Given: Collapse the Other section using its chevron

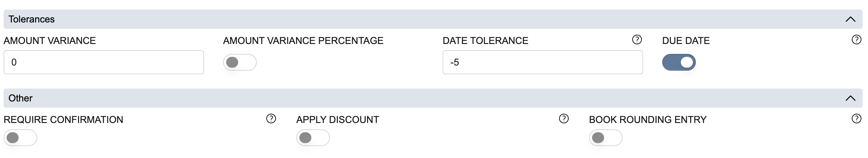Looking at the screenshot, I should (x=850, y=98).
